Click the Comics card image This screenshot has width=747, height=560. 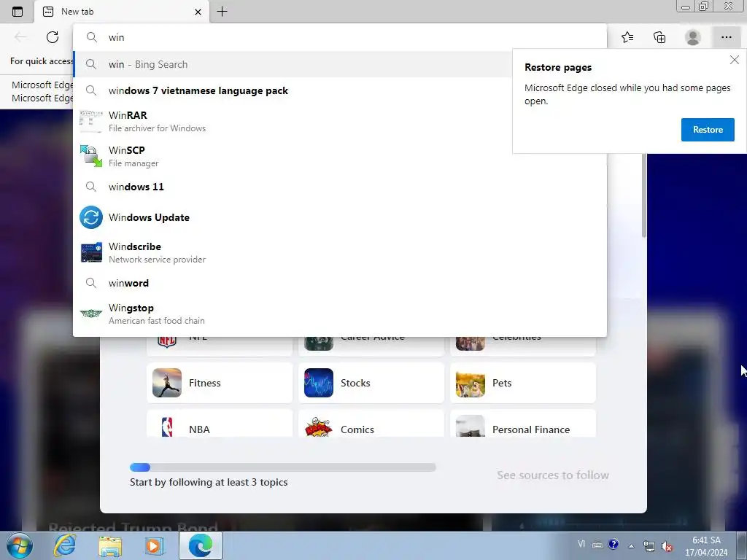coord(318,426)
